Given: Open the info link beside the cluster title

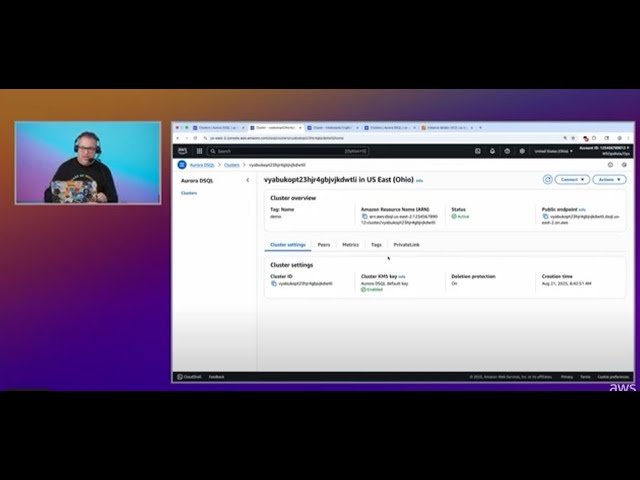Looking at the screenshot, I should point(420,180).
